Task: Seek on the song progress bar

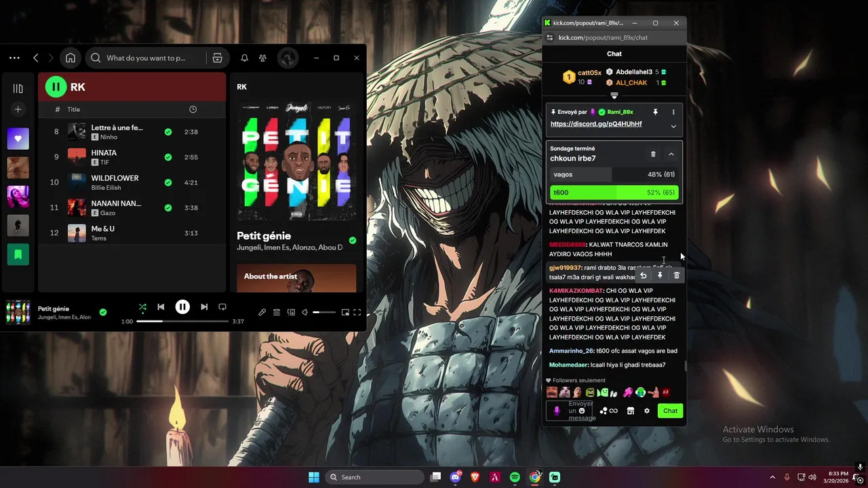Action: coord(182,321)
